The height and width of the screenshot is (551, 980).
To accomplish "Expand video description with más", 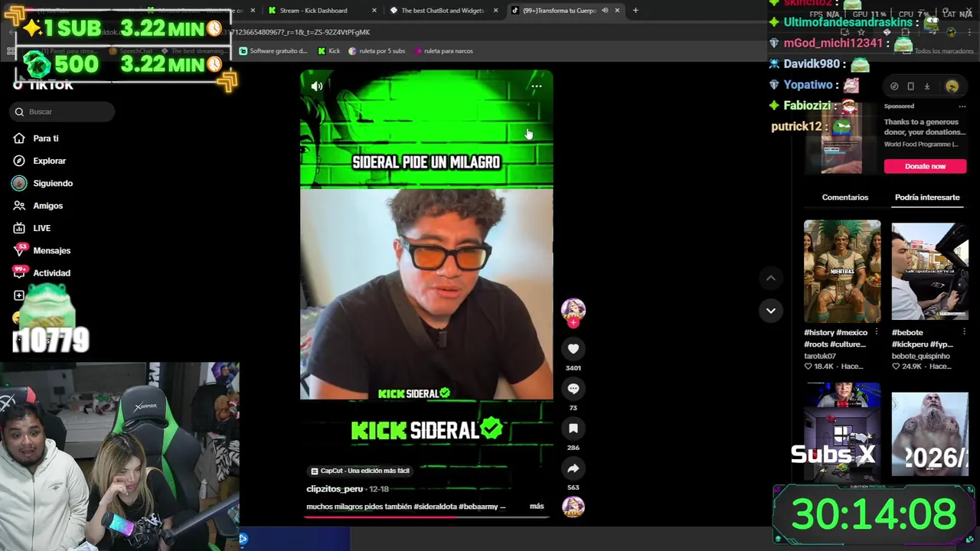I will pos(537,507).
